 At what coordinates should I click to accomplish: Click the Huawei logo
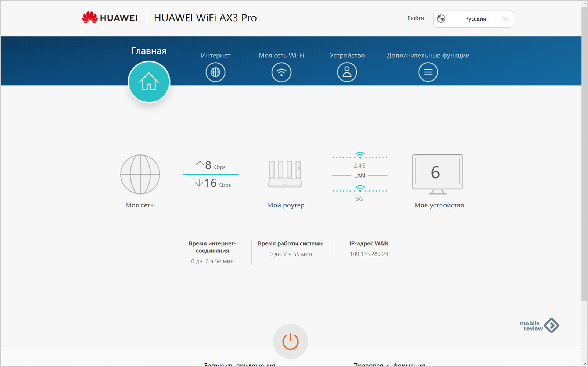pos(110,18)
